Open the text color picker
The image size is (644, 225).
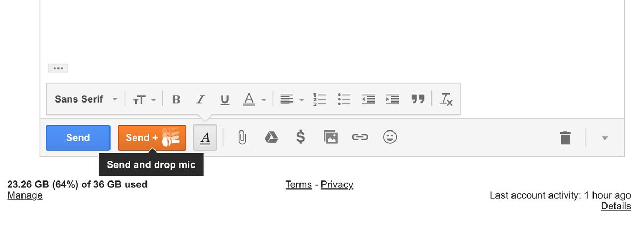(254, 99)
